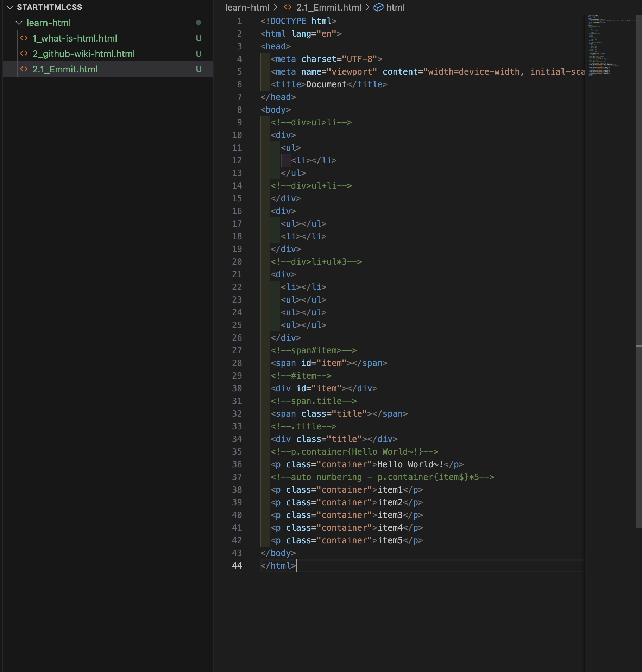
Task: Click the 2.1_Emmit.html breadcrumb item
Action: coord(329,7)
